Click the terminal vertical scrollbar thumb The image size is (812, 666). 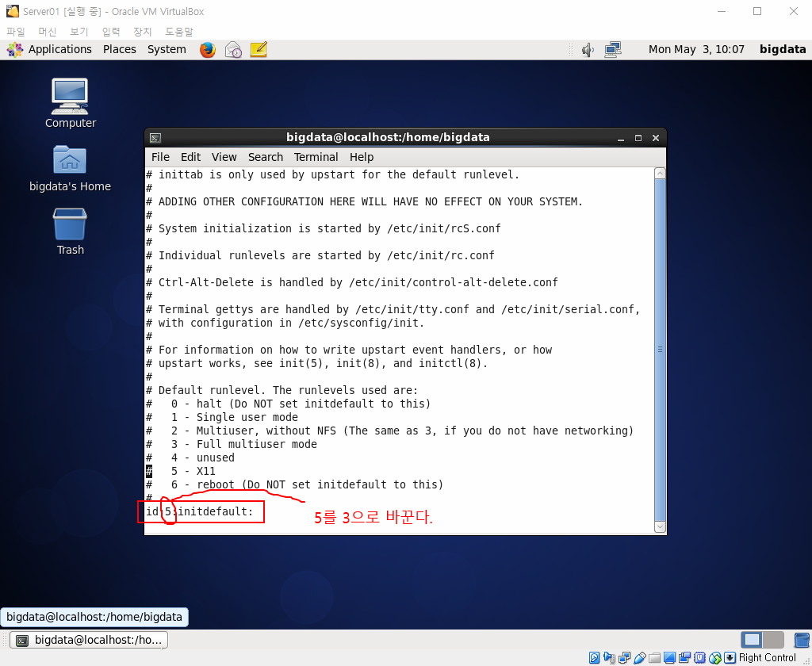(x=660, y=350)
